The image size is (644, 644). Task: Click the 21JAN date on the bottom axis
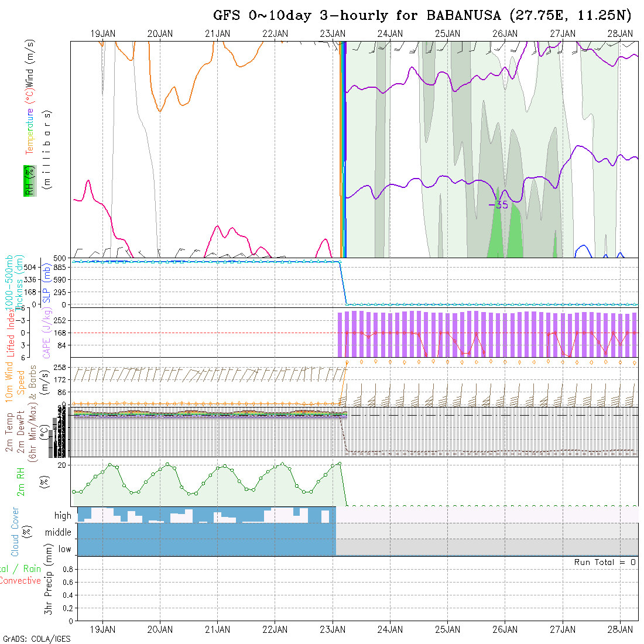(217, 629)
